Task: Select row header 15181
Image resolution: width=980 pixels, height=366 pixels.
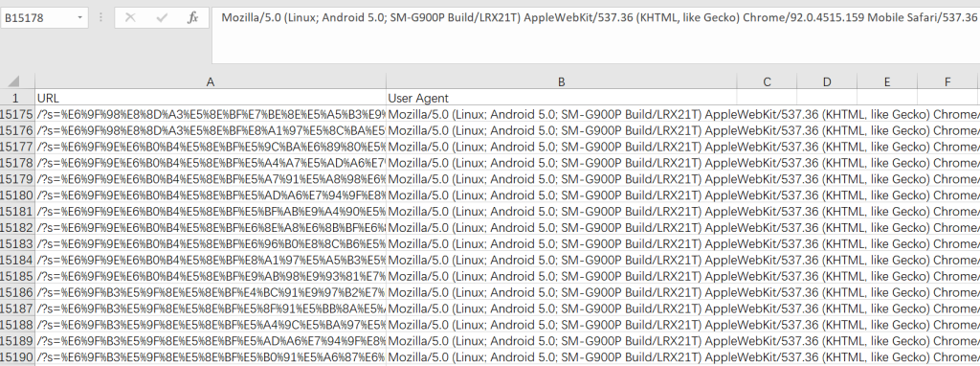Action: (17, 212)
